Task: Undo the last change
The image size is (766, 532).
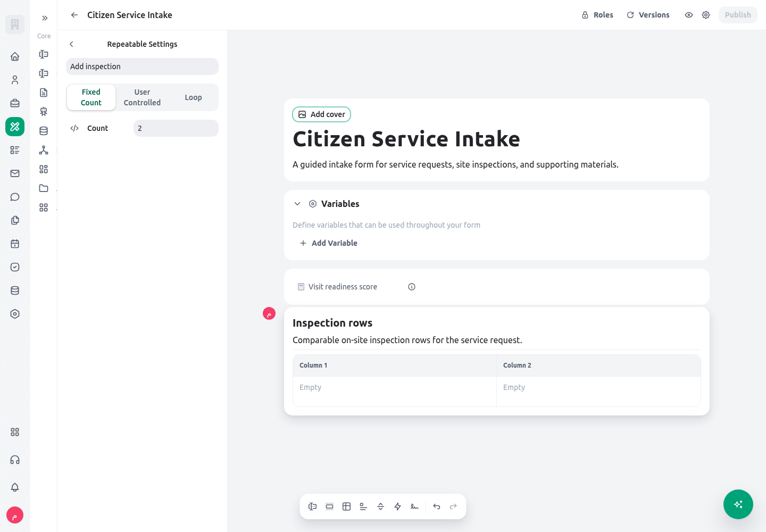Action: pyautogui.click(x=437, y=506)
